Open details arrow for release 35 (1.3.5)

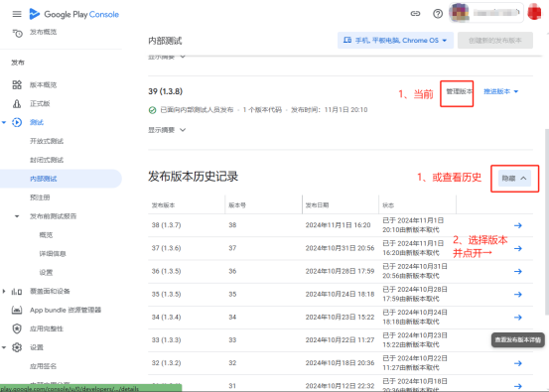tap(518, 295)
